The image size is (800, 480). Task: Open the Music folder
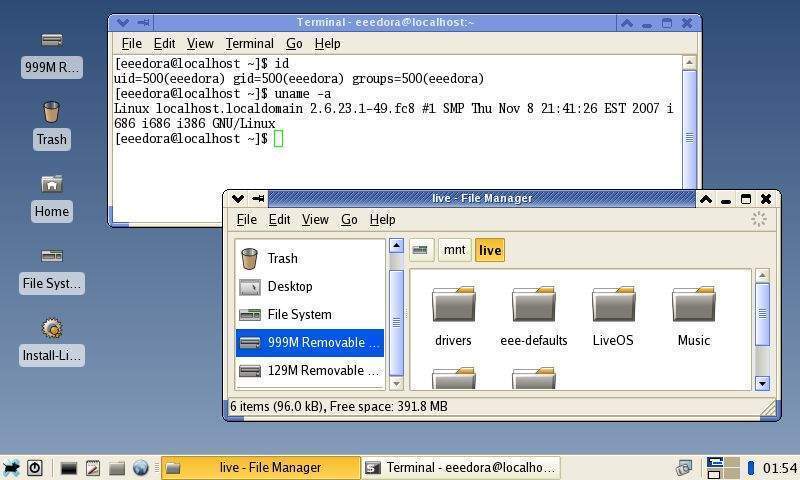click(693, 305)
